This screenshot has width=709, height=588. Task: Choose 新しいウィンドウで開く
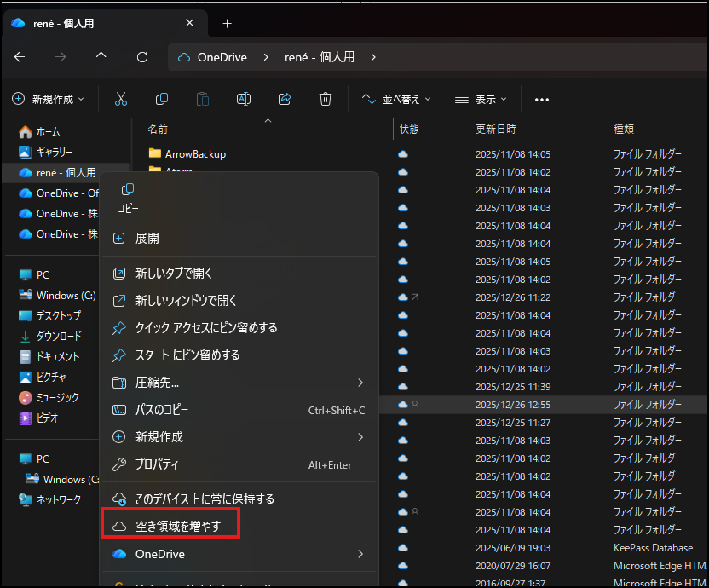pos(239,300)
